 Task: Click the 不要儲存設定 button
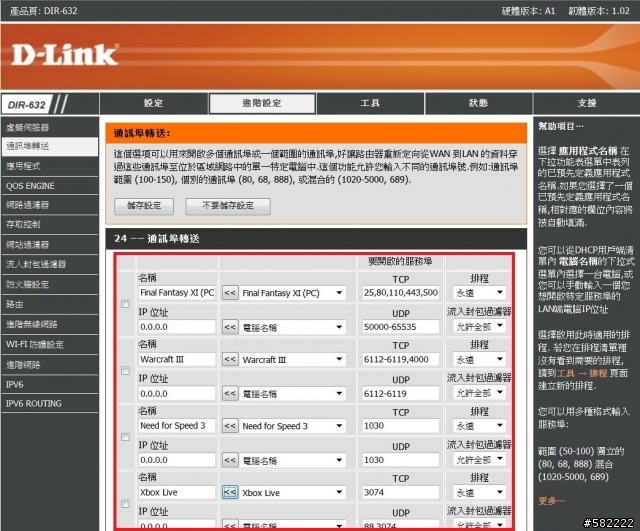[x=228, y=206]
